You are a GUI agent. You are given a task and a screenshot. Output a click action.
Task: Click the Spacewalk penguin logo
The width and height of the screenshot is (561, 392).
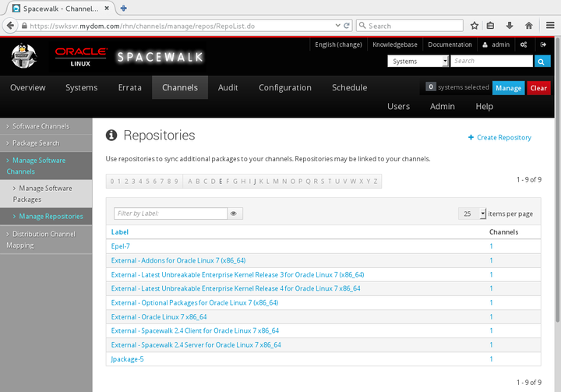[x=24, y=56]
